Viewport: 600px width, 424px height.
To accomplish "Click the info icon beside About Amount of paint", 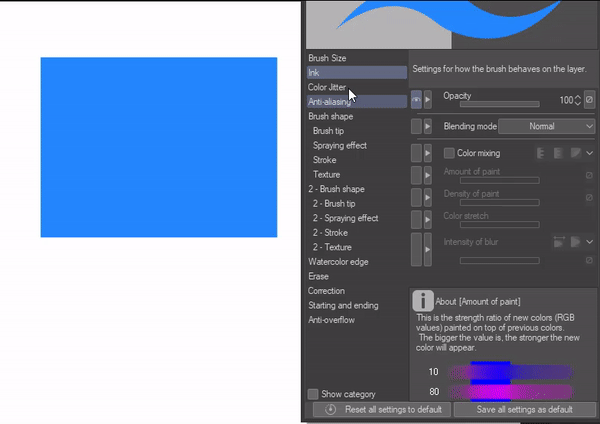I will 423,300.
